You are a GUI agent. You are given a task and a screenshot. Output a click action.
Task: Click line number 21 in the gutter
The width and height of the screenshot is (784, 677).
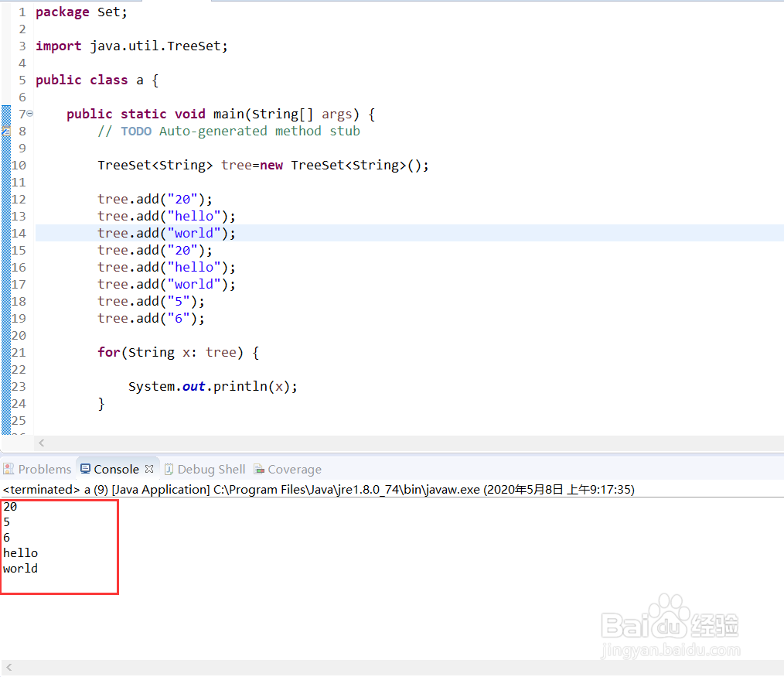click(19, 352)
